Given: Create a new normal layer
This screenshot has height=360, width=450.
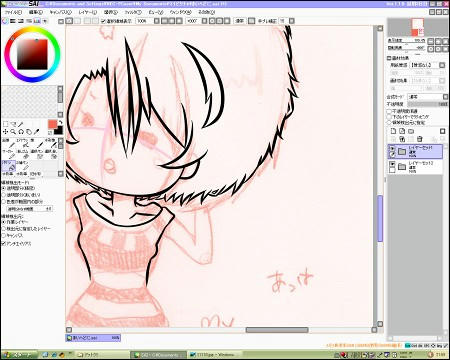Looking at the screenshot, I should coord(393,131).
